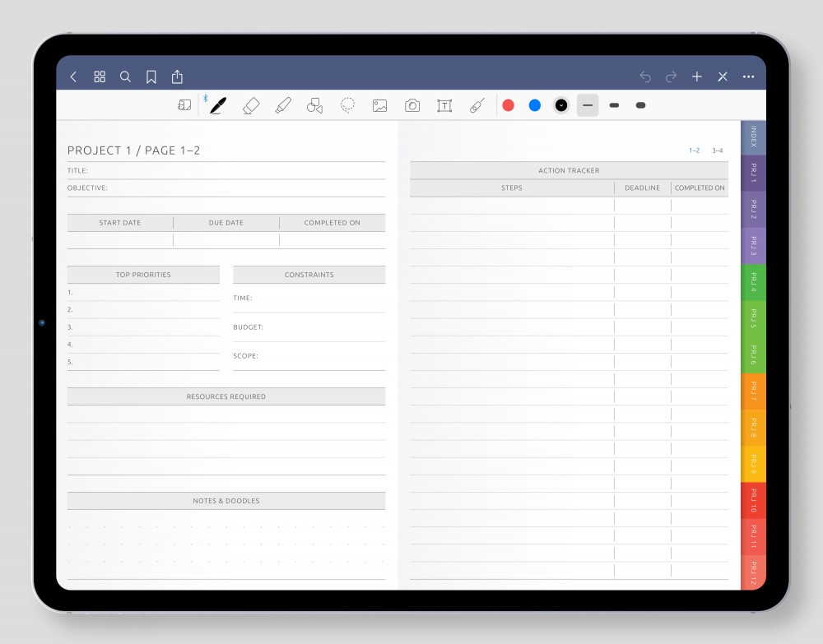Screen dimensions: 823x644
Task: Open the PRJ 8 side tab
Action: 753,428
